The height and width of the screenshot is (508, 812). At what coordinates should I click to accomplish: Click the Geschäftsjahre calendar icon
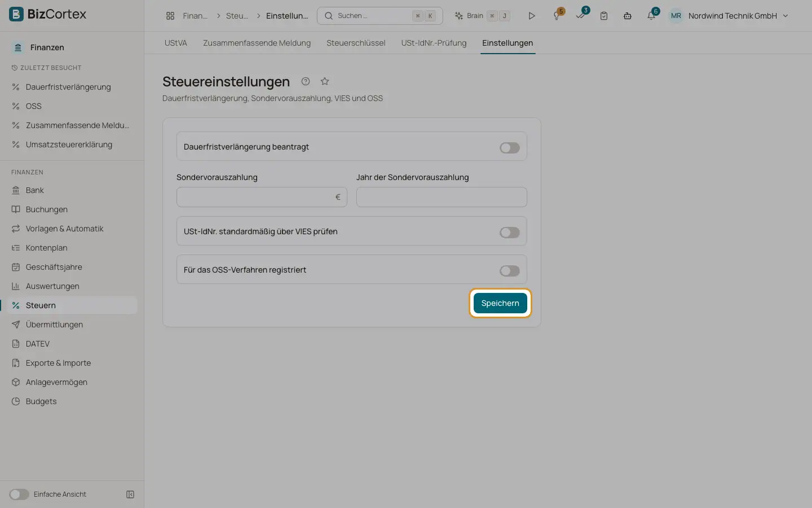pyautogui.click(x=16, y=267)
